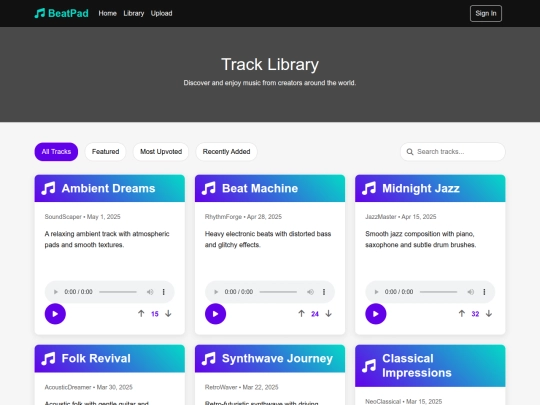The width and height of the screenshot is (540, 405).
Task: Click author line SoundScaper • May 1, 2025
Action: 82,217
